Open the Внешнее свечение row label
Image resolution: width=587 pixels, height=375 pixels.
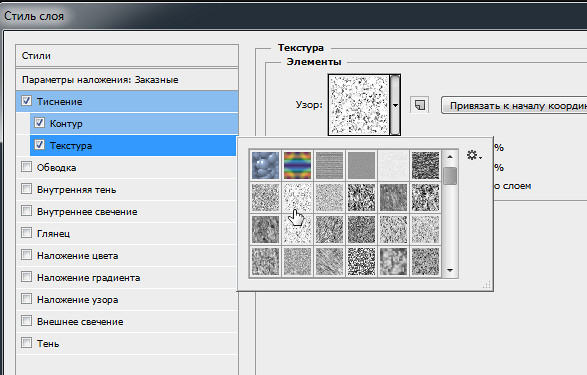(80, 322)
